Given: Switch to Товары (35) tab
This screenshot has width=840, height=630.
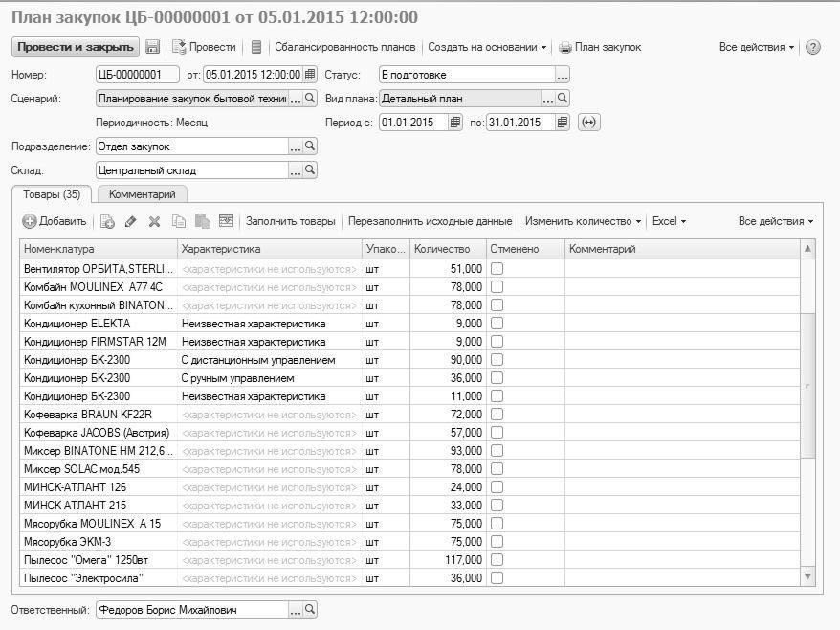Looking at the screenshot, I should coord(52,194).
